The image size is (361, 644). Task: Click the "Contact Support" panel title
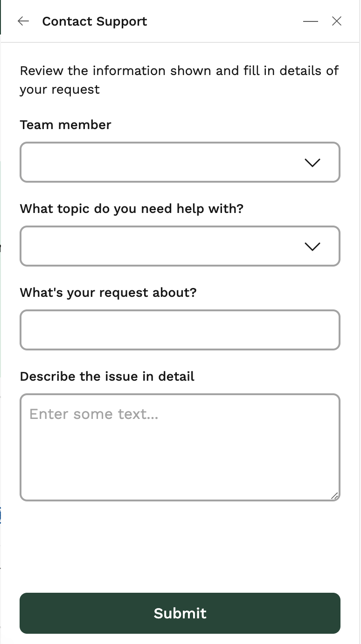(95, 21)
